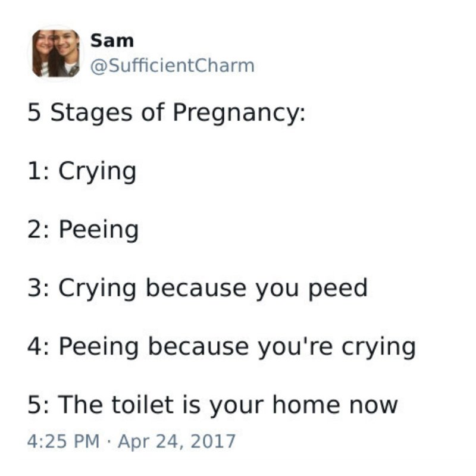The height and width of the screenshot is (476, 476).
Task: Click the '5 Stages of Pregnancy:' heading line
Action: pyautogui.click(x=167, y=112)
